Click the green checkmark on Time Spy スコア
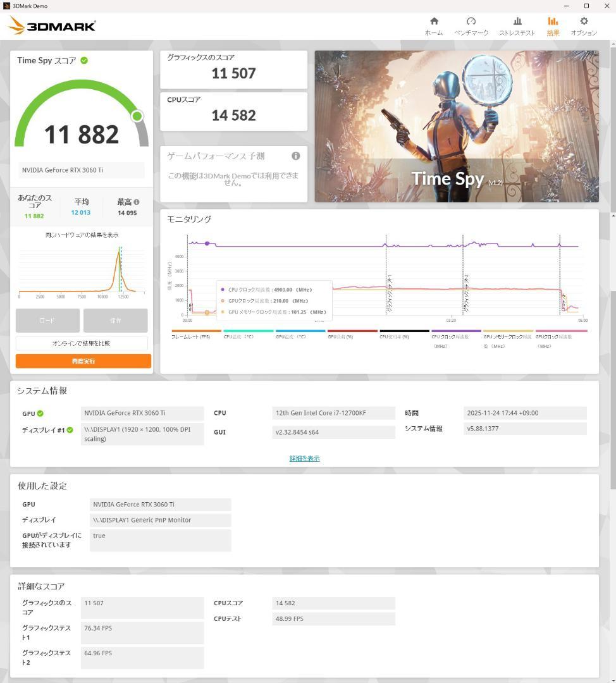 point(85,61)
